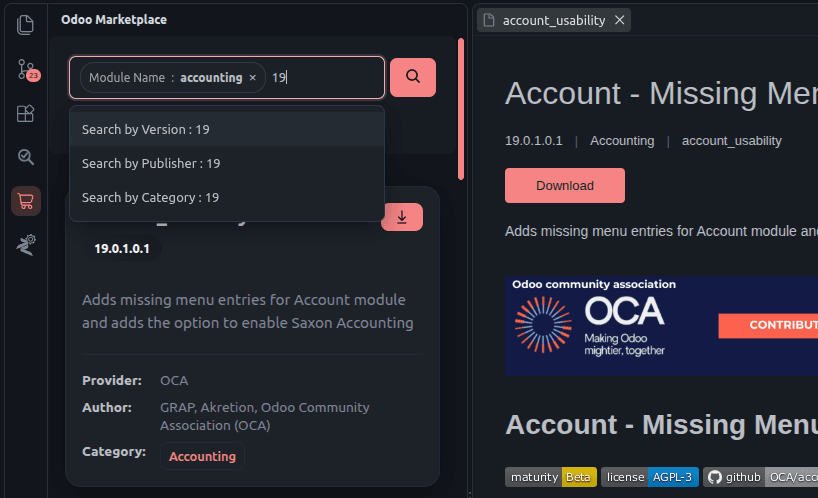This screenshot has height=498, width=818.
Task: Open the bird gear icon in sidebar
Action: [x=26, y=245]
